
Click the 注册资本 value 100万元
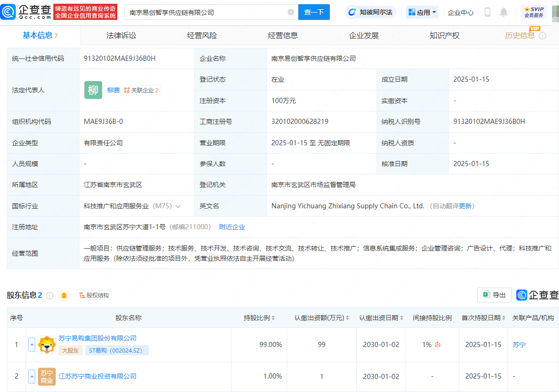click(x=283, y=101)
